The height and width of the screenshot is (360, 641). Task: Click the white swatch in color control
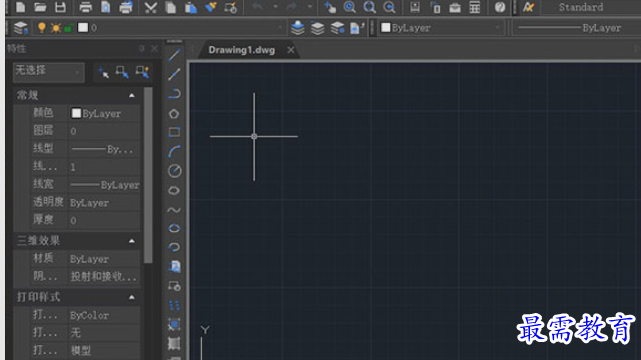pos(385,27)
